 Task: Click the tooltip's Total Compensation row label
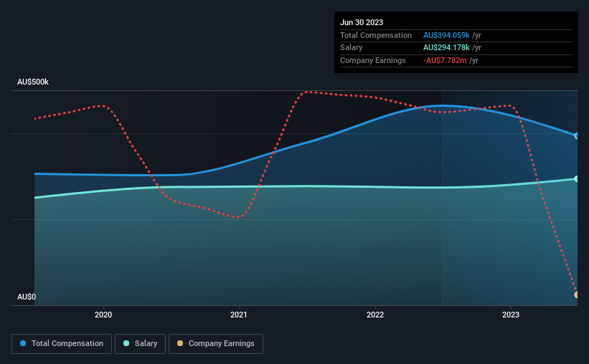[x=376, y=35]
